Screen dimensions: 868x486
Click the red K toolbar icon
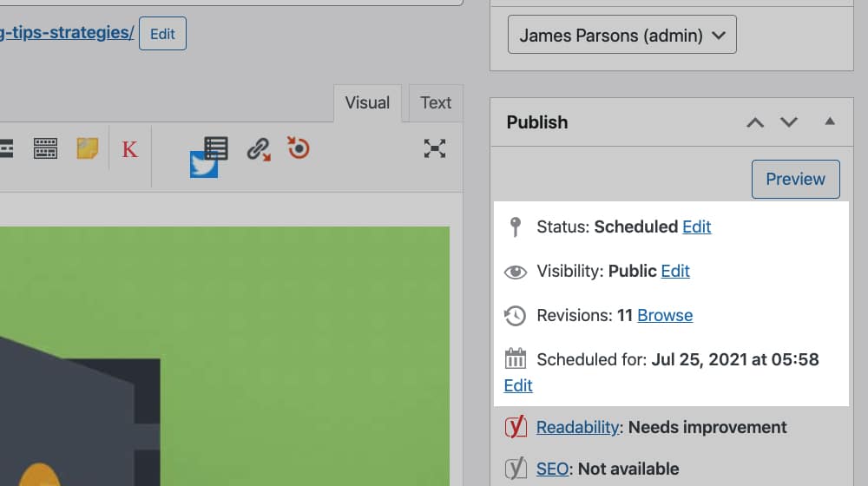click(x=129, y=149)
